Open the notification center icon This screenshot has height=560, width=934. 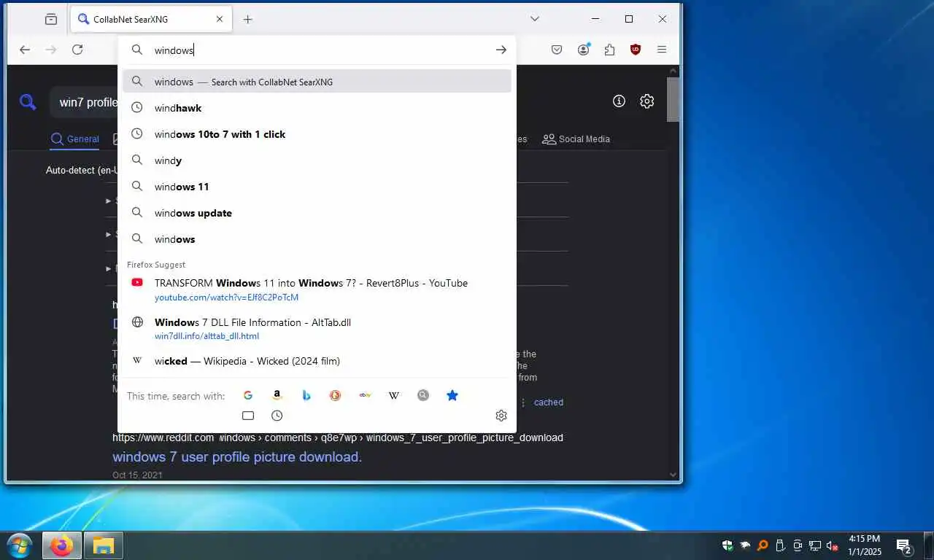point(904,546)
